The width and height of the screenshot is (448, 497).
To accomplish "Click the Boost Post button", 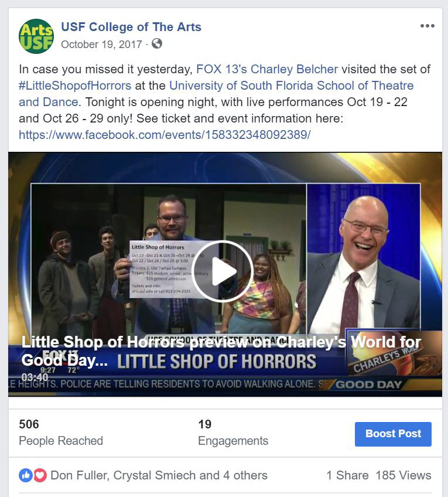I will click(393, 434).
